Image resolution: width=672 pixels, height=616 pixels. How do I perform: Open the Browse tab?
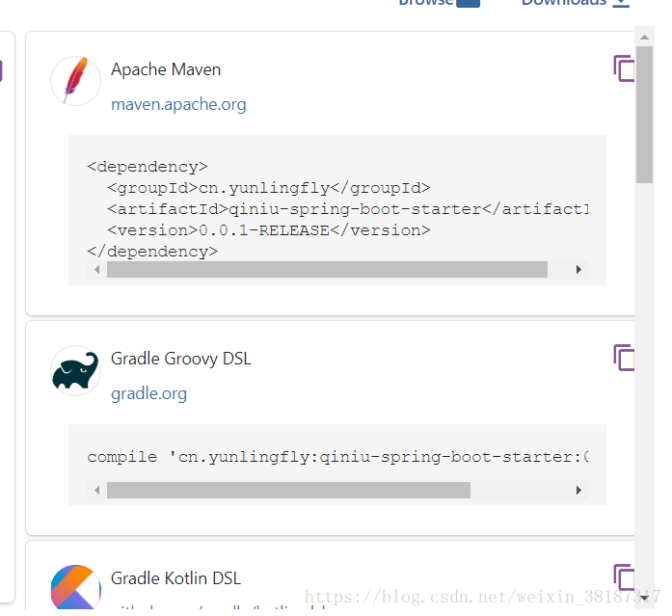438,3
